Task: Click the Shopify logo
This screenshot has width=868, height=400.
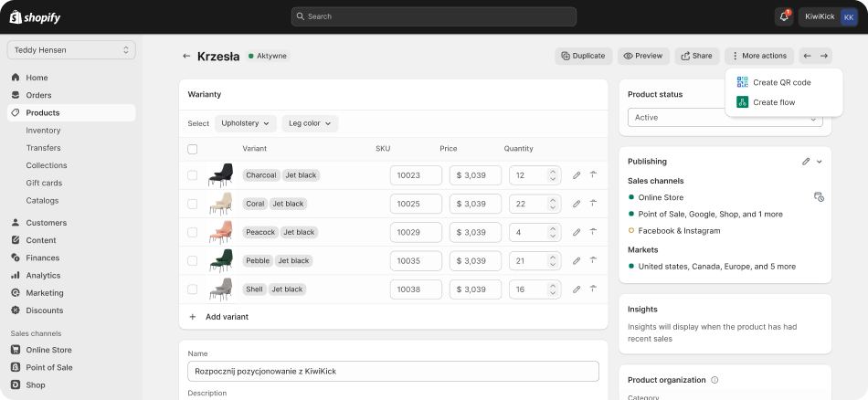Action: tap(35, 17)
